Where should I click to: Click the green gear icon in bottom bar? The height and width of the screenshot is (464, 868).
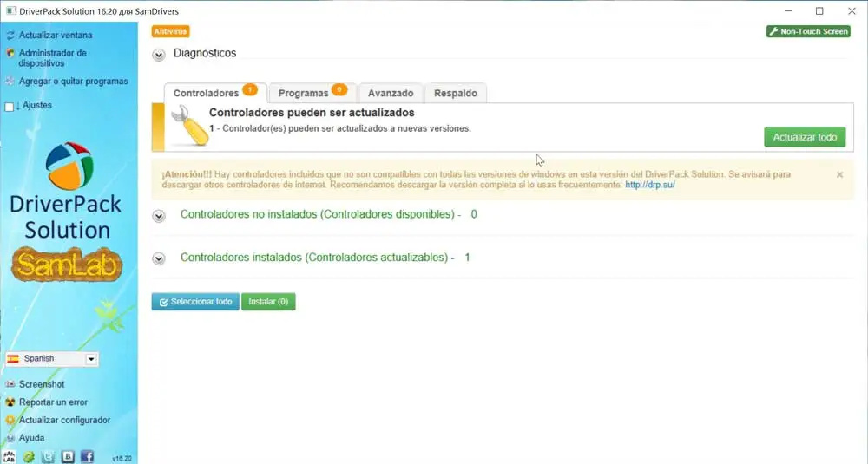[x=29, y=457]
